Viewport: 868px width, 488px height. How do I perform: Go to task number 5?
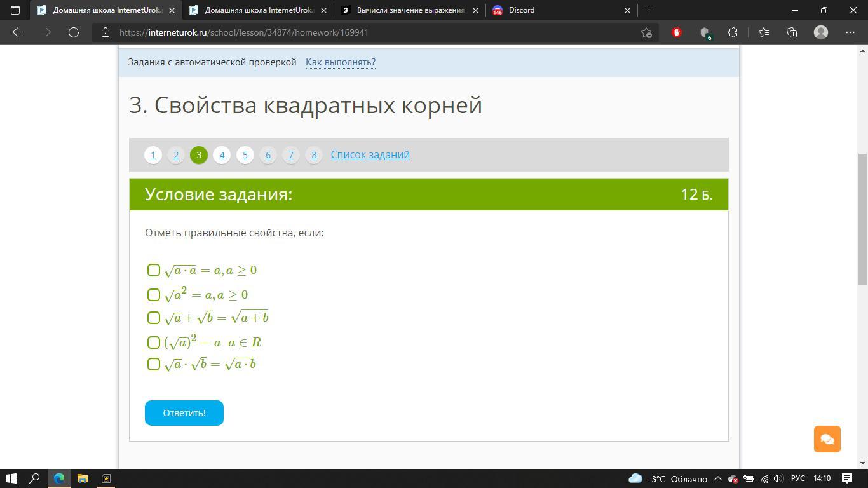click(245, 155)
